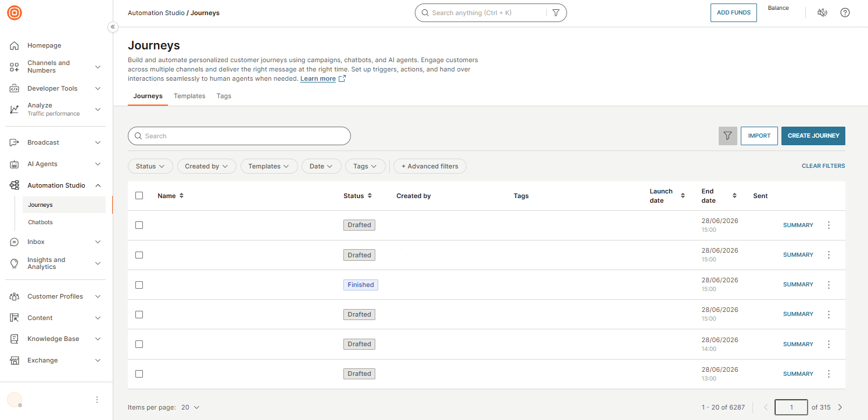The image size is (868, 420).
Task: Open the AI Agents section
Action: click(x=42, y=164)
